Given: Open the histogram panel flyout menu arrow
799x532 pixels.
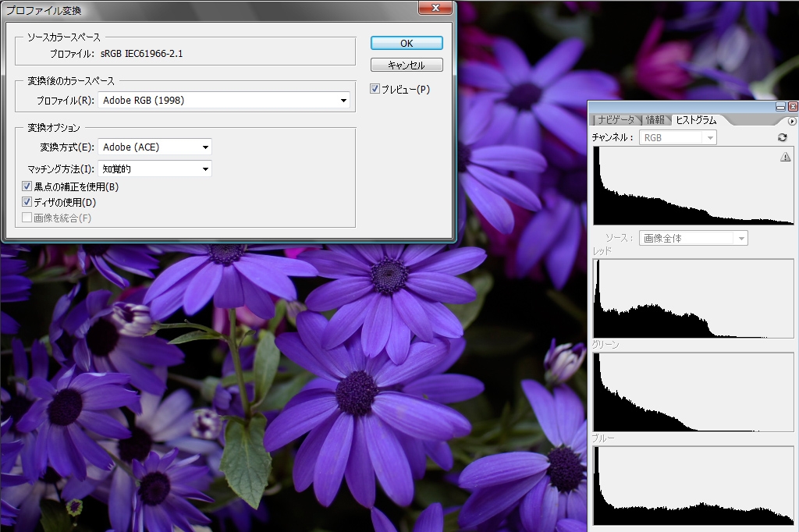Looking at the screenshot, I should pos(792,121).
